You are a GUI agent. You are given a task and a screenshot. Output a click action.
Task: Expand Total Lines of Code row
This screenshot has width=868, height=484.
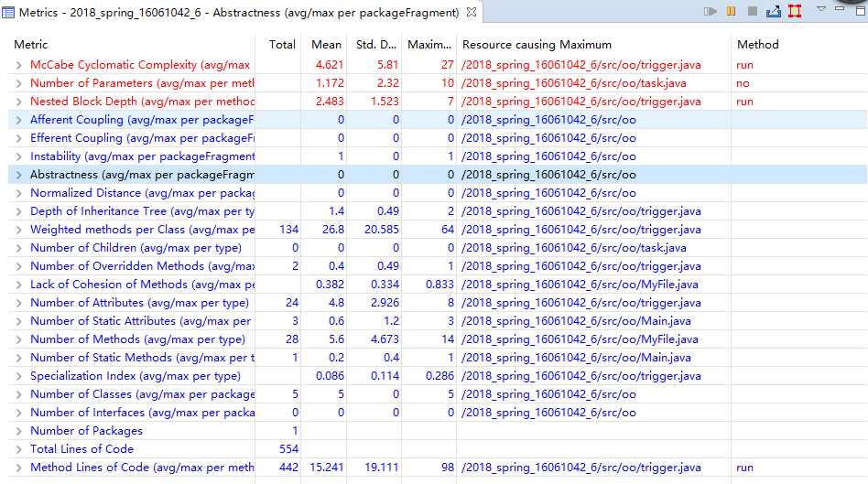19,449
